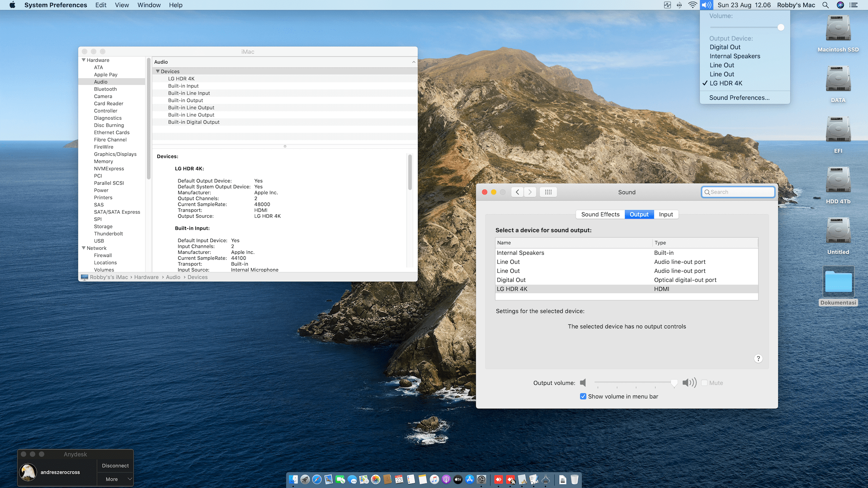The height and width of the screenshot is (488, 868).
Task: Open Notification Center from the menu bar
Action: [x=854, y=5]
